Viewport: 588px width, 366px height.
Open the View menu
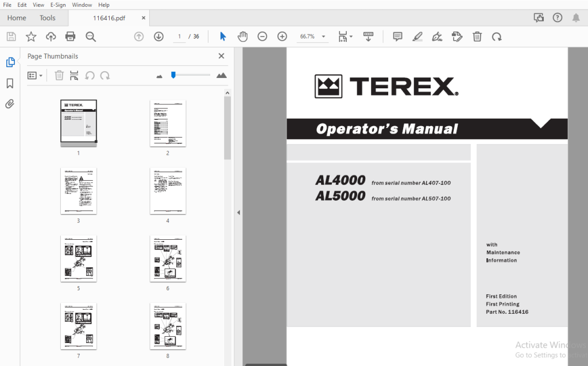[38, 5]
